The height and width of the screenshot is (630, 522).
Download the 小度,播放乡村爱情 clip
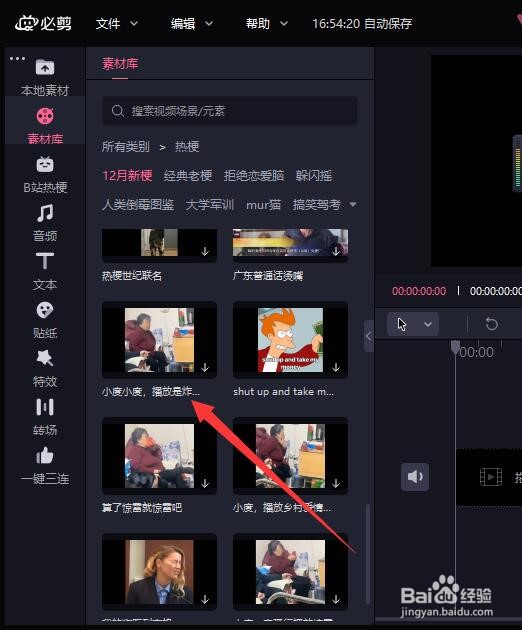(x=336, y=483)
